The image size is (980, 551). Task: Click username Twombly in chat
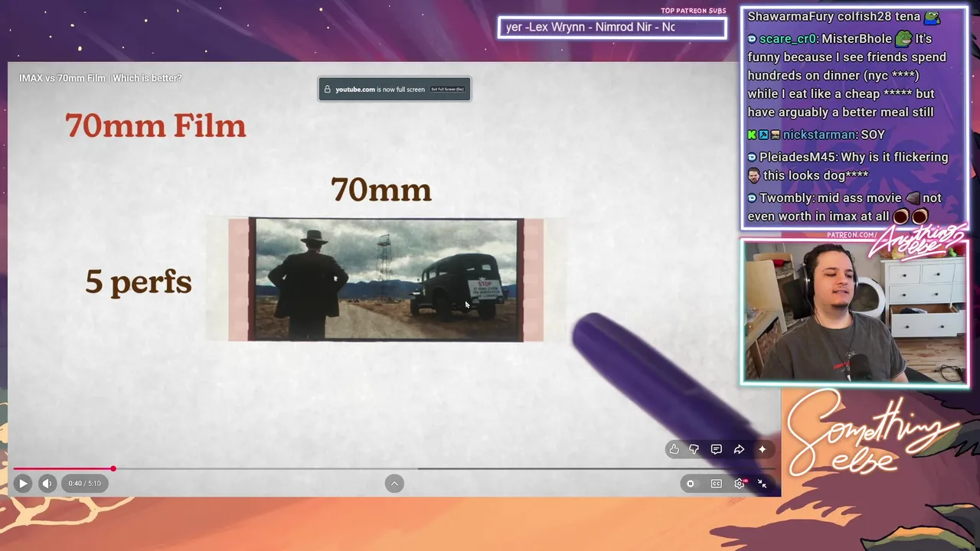[x=786, y=198]
